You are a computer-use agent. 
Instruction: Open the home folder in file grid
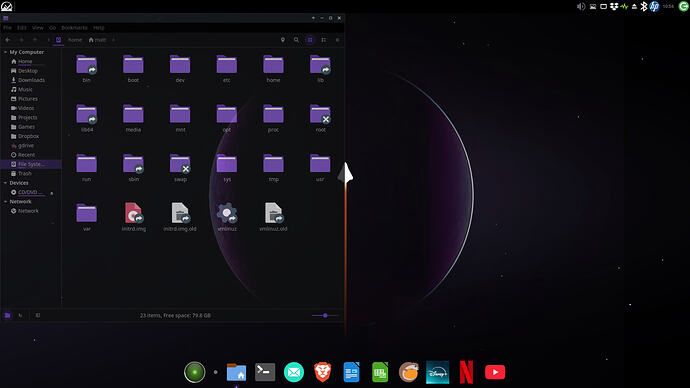click(x=273, y=65)
